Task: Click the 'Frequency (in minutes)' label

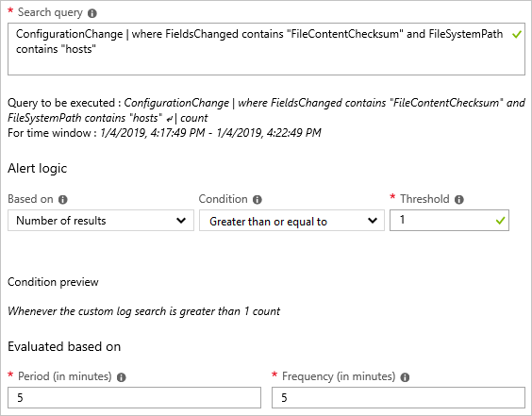Action: [x=339, y=376]
